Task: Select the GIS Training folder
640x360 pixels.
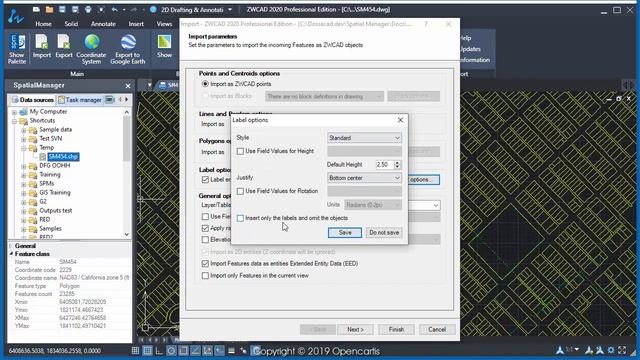Action: tap(55, 193)
